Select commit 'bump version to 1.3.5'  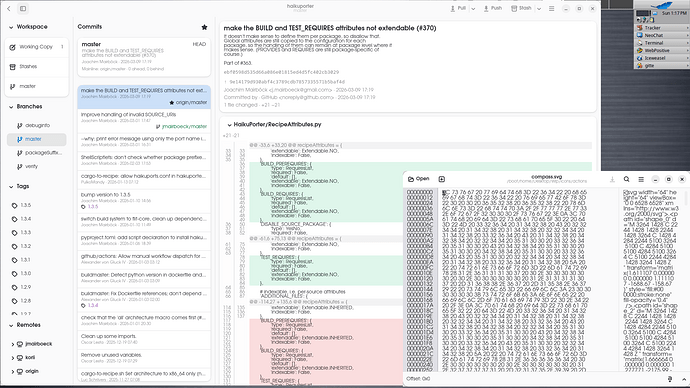click(144, 200)
